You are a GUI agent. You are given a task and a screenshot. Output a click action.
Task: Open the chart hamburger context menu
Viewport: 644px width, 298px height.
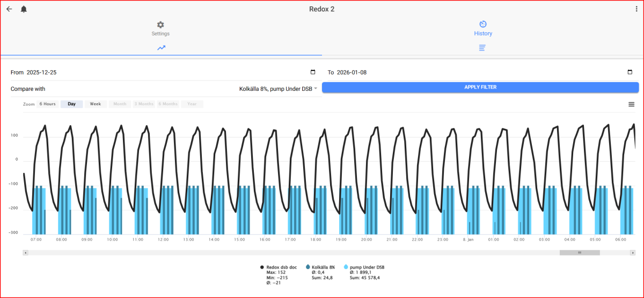[632, 104]
